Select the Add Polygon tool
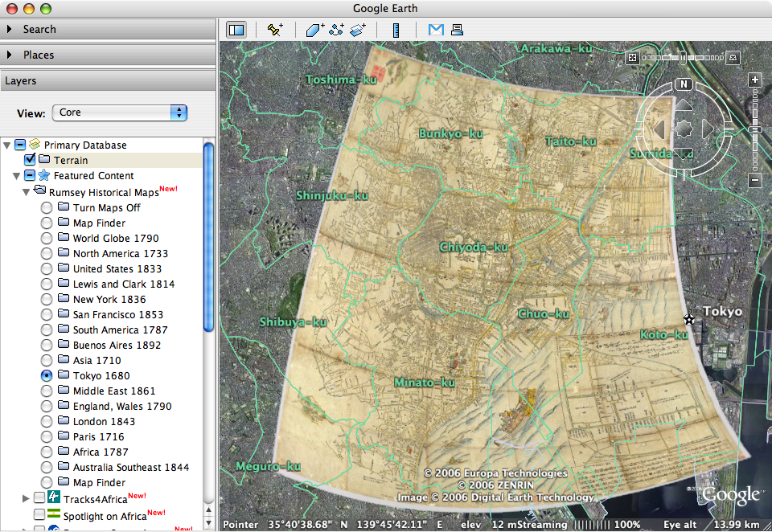 pos(314,30)
